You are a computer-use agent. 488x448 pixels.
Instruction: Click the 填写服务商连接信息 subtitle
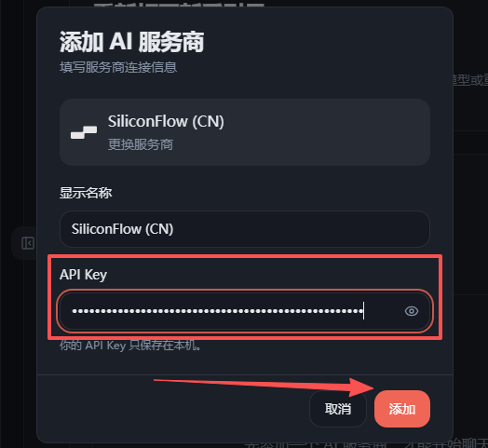click(x=118, y=67)
